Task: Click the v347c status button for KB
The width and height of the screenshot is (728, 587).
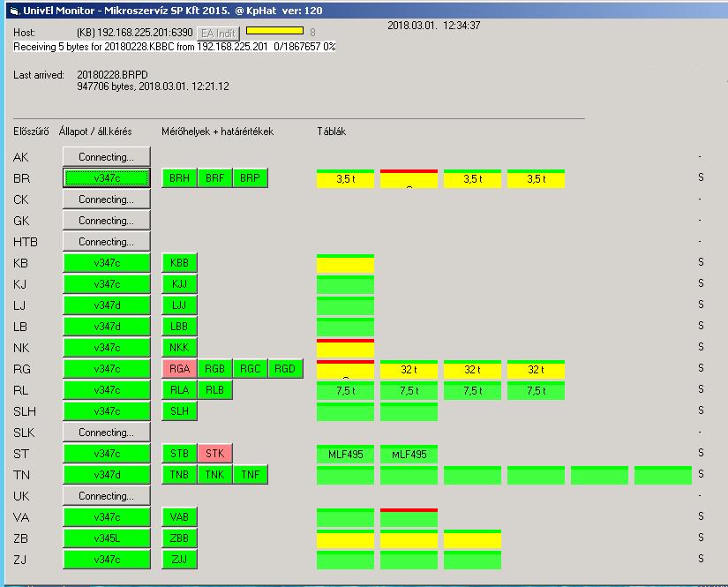Action: (x=106, y=263)
